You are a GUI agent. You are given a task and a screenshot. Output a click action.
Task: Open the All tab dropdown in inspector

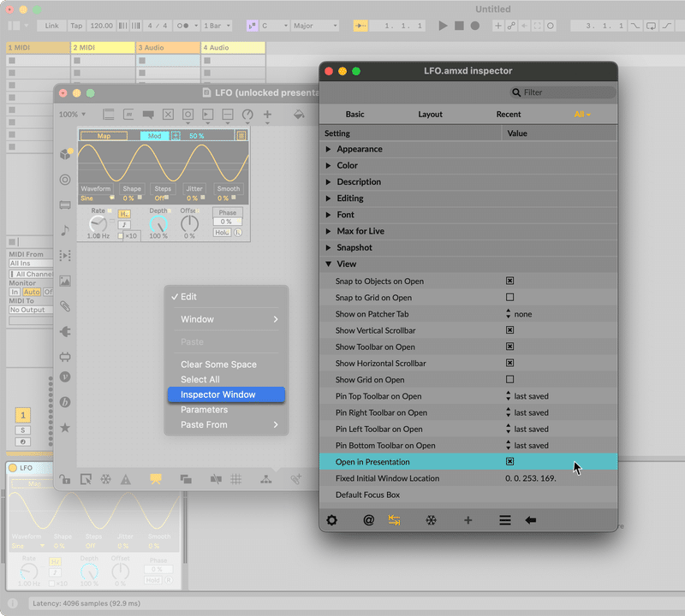coord(582,115)
